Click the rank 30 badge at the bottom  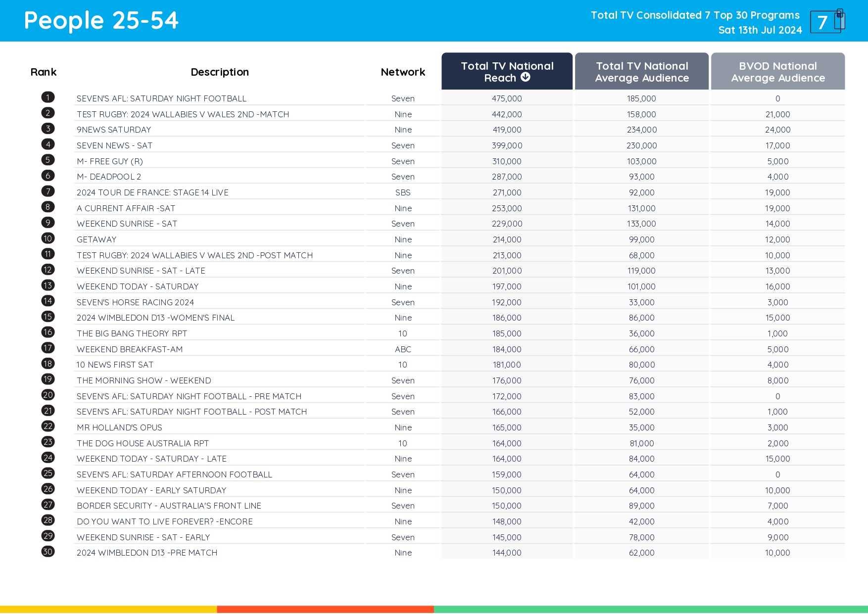pyautogui.click(x=48, y=552)
